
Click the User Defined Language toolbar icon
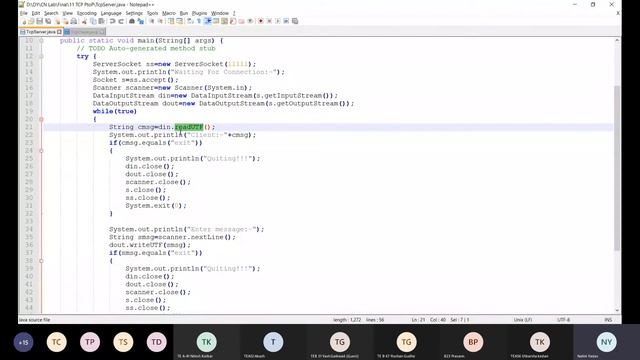216,21
